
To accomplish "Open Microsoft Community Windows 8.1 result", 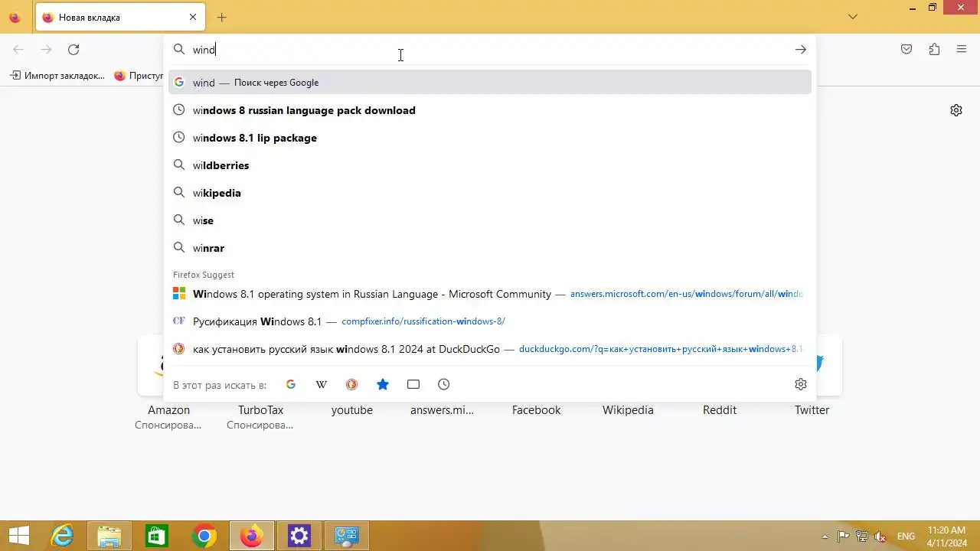I will (490, 293).
